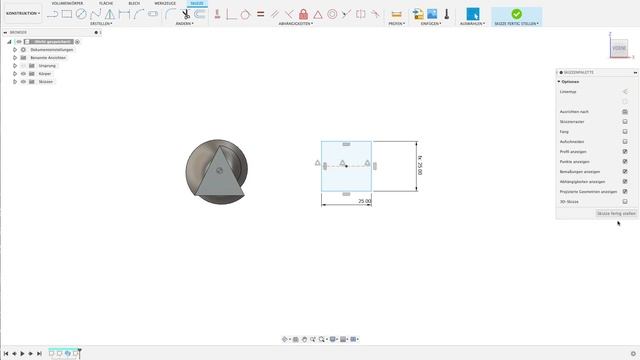640x360 pixels.
Task: Switch to the Fläche tab
Action: [x=106, y=3]
